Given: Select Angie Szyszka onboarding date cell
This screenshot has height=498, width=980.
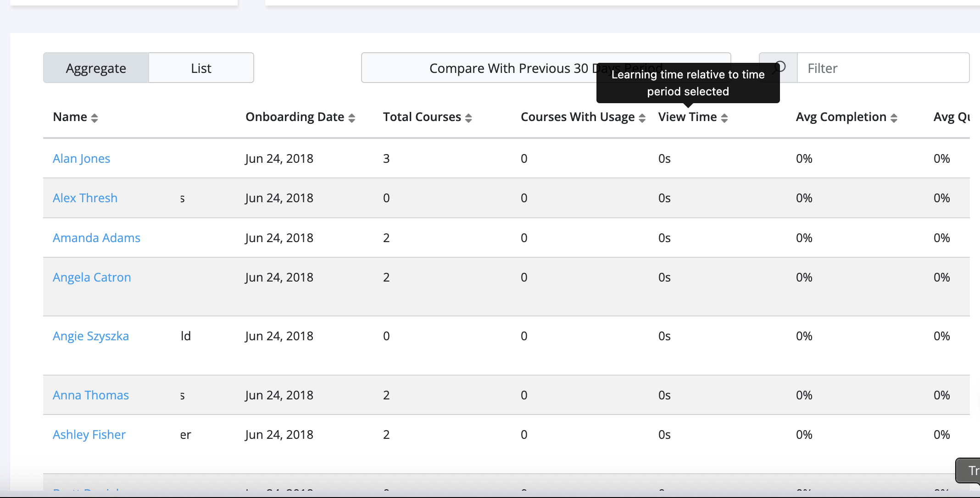Looking at the screenshot, I should (x=279, y=336).
